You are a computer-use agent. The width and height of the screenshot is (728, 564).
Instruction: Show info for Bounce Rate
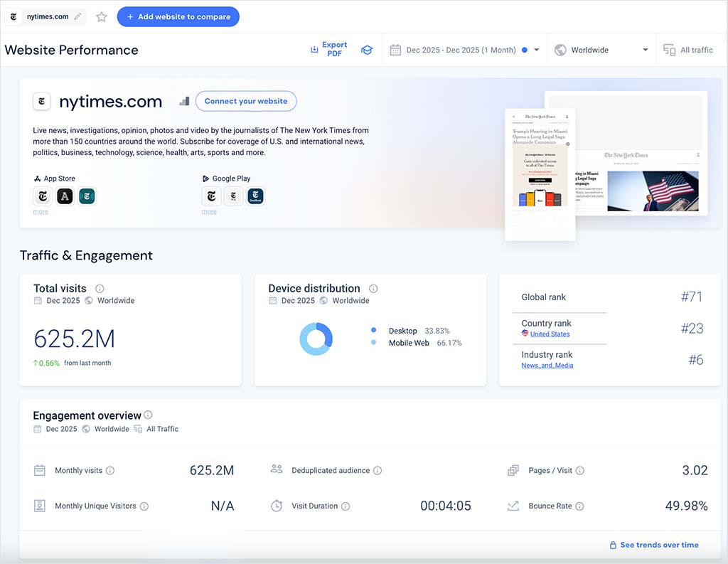click(579, 506)
